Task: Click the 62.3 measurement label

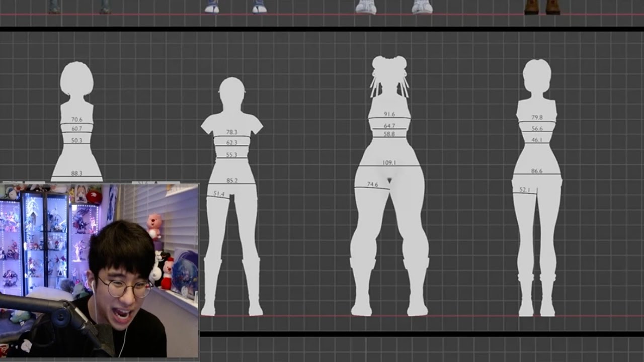Action: [x=231, y=143]
